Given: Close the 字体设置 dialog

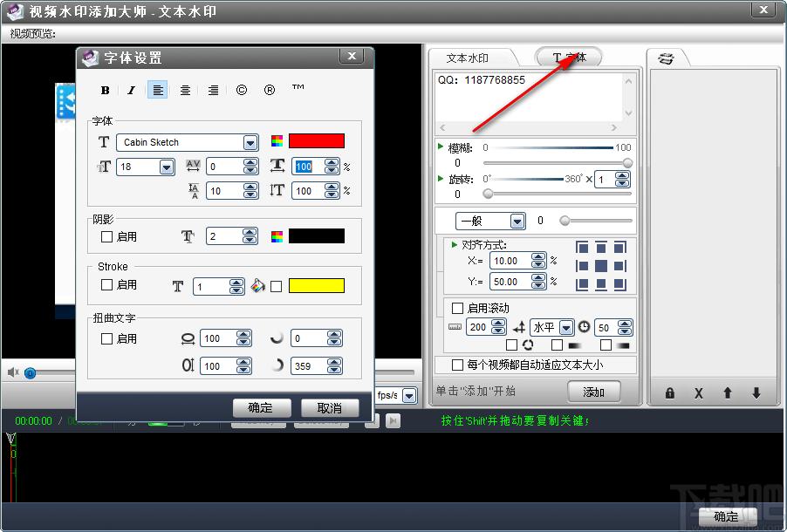Looking at the screenshot, I should pyautogui.click(x=352, y=56).
